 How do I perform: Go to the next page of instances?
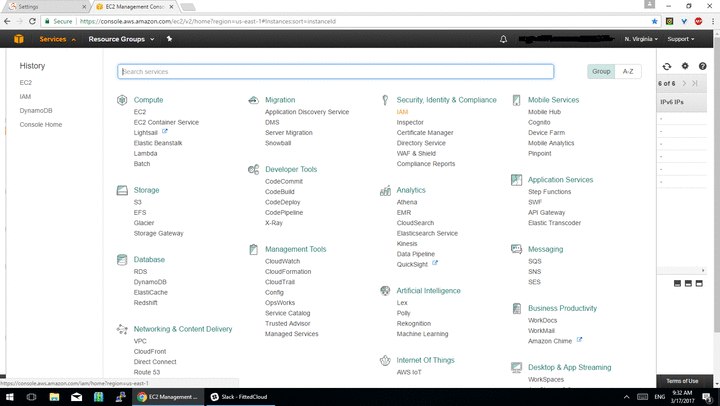tap(683, 83)
